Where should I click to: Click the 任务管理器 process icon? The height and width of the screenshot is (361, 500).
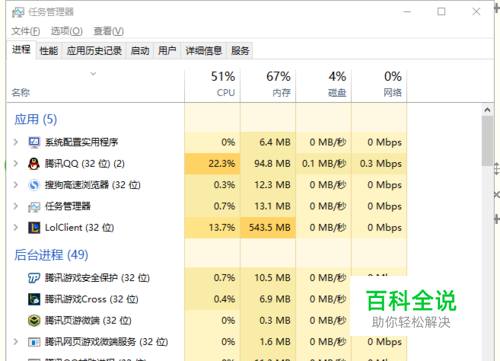(x=34, y=207)
